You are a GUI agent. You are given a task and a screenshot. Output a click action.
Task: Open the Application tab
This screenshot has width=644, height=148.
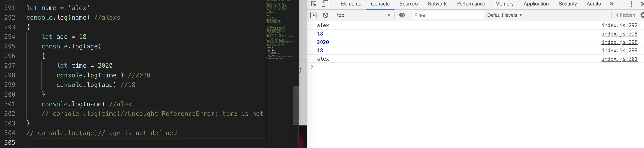point(536,4)
